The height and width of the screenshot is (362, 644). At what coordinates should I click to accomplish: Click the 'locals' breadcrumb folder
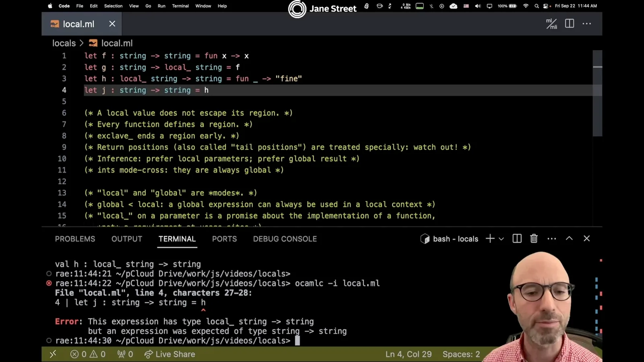click(x=64, y=43)
